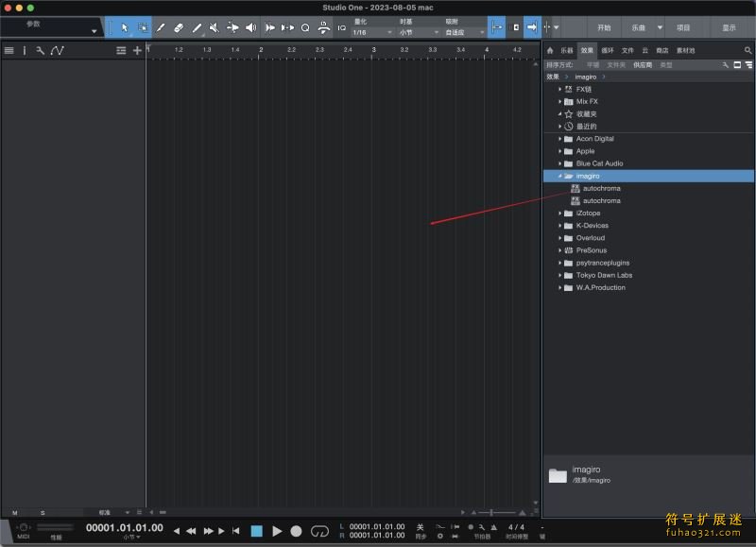Click the plus icon to add tracks
This screenshot has height=547, width=756.
click(137, 50)
